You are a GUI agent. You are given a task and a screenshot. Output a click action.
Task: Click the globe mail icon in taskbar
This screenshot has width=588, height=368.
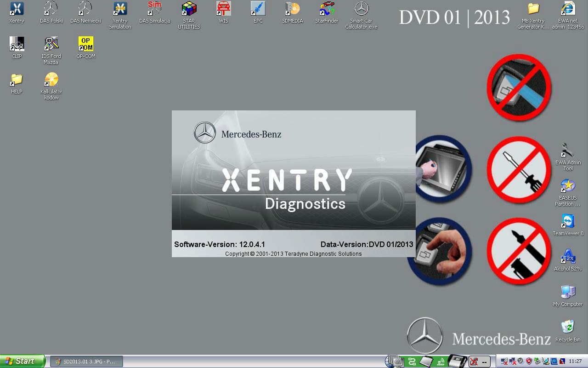(x=394, y=362)
